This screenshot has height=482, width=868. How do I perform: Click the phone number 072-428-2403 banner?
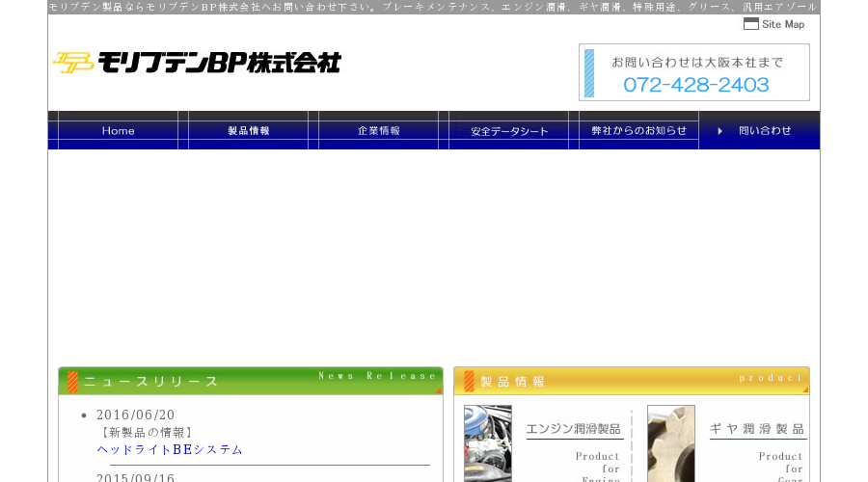tap(694, 72)
